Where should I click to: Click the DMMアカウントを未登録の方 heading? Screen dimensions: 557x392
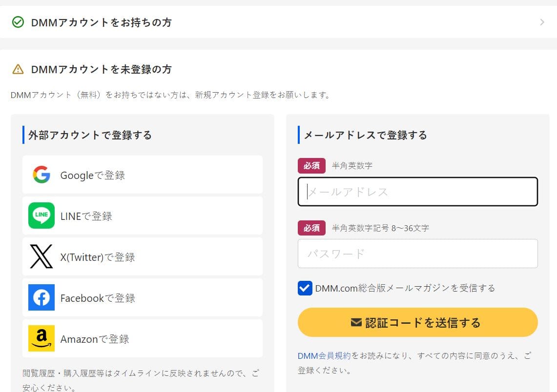coord(101,69)
